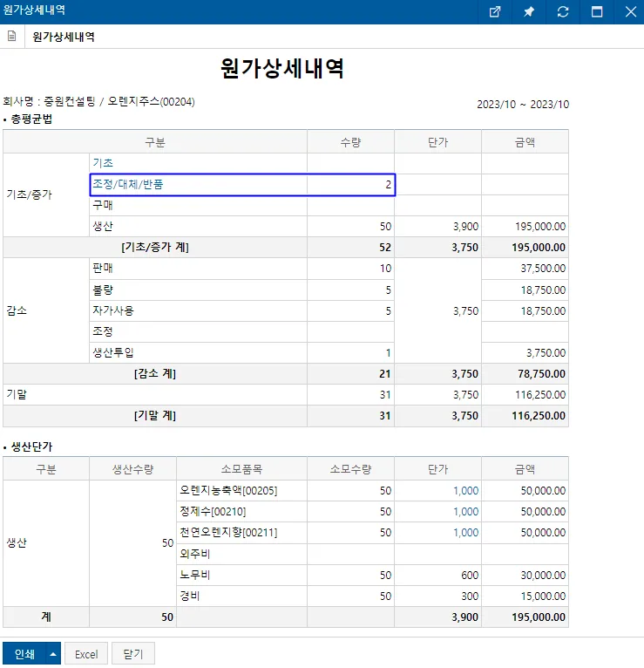The width and height of the screenshot is (644, 668).
Task: Click amount 30,000.00 for 노무비
Action: [x=543, y=576]
